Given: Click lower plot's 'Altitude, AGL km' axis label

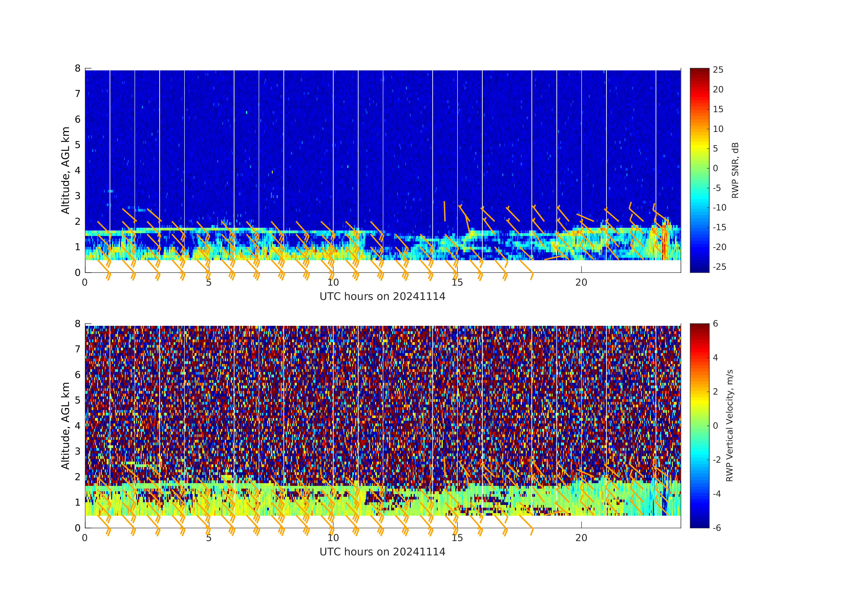Looking at the screenshot, I should [x=65, y=426].
